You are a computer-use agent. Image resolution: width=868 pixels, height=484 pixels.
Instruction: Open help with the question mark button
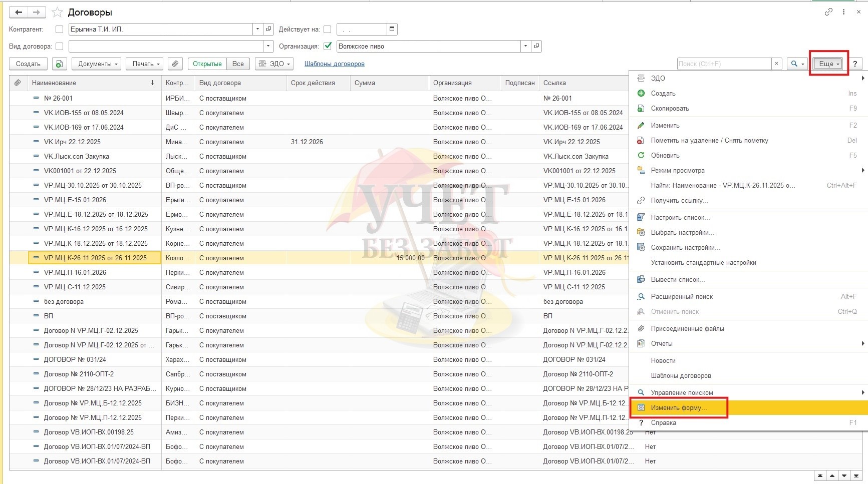(855, 64)
